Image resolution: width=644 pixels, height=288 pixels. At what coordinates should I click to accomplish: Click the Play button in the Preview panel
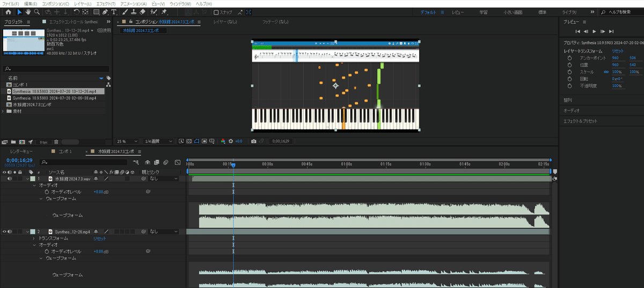pos(594,32)
